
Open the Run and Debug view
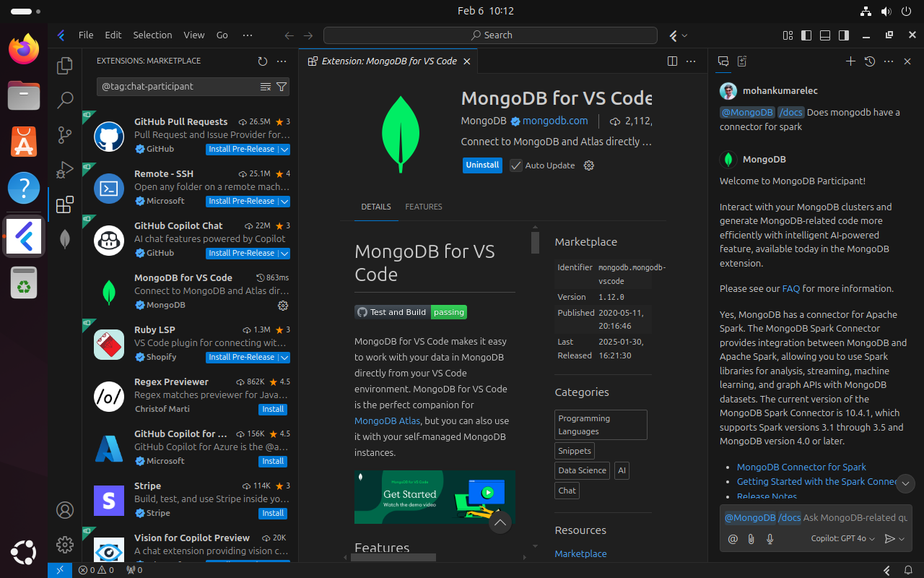[65, 170]
